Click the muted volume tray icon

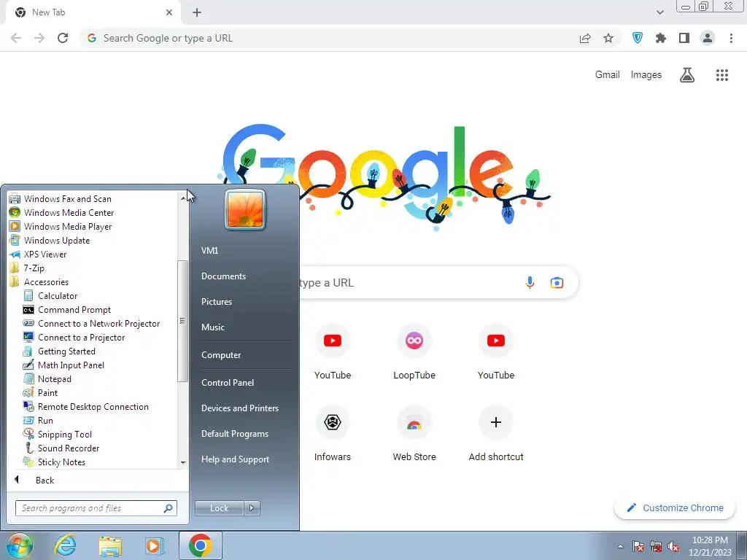[x=673, y=547]
